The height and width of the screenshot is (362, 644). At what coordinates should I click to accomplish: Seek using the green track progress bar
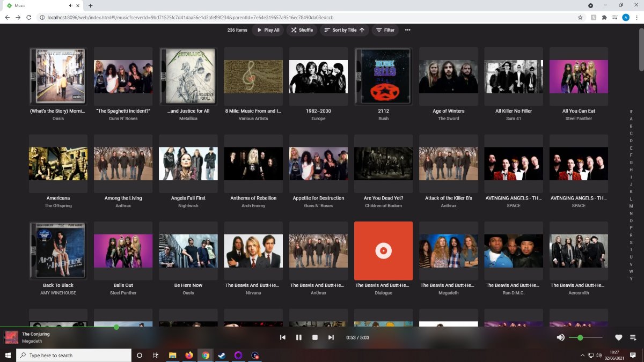322,327
